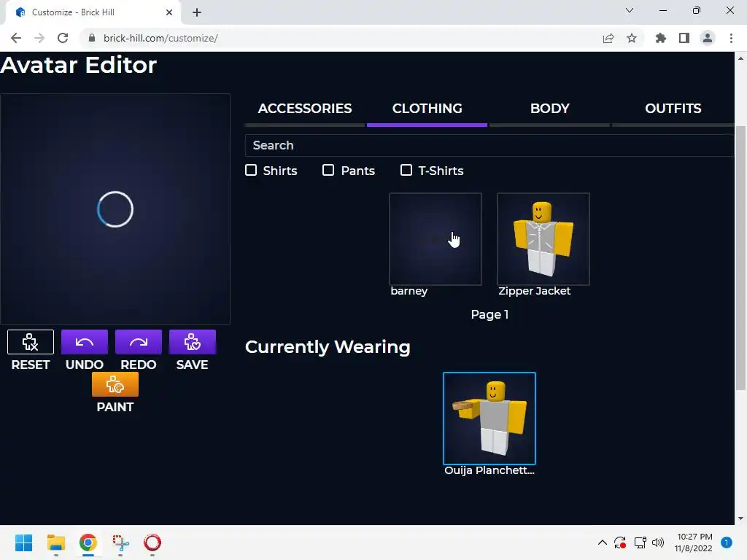
Task: Bookmark this page with the star icon
Action: coord(632,38)
